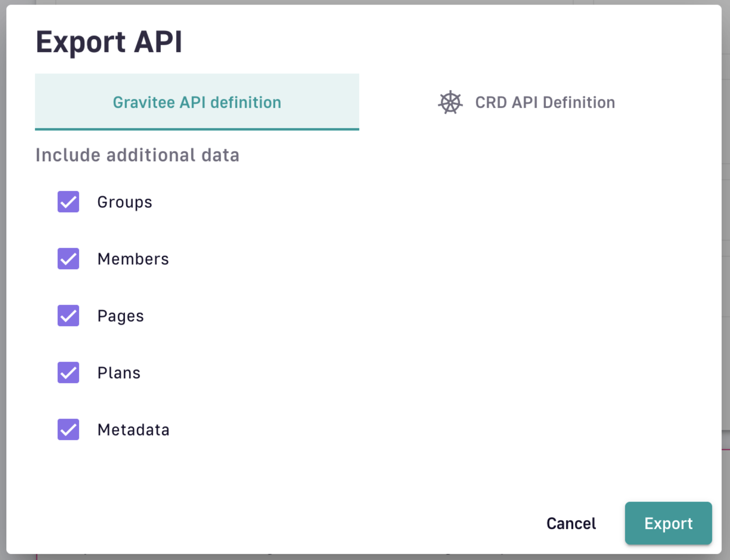Click the Export API dialog title
The image size is (730, 560).
109,42
